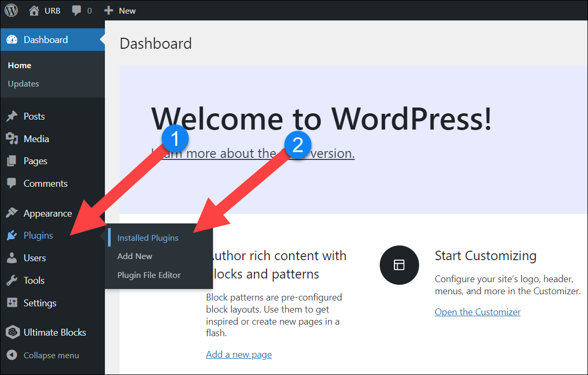This screenshot has height=375, width=588.
Task: Click the WordPress logo icon
Action: 11,10
